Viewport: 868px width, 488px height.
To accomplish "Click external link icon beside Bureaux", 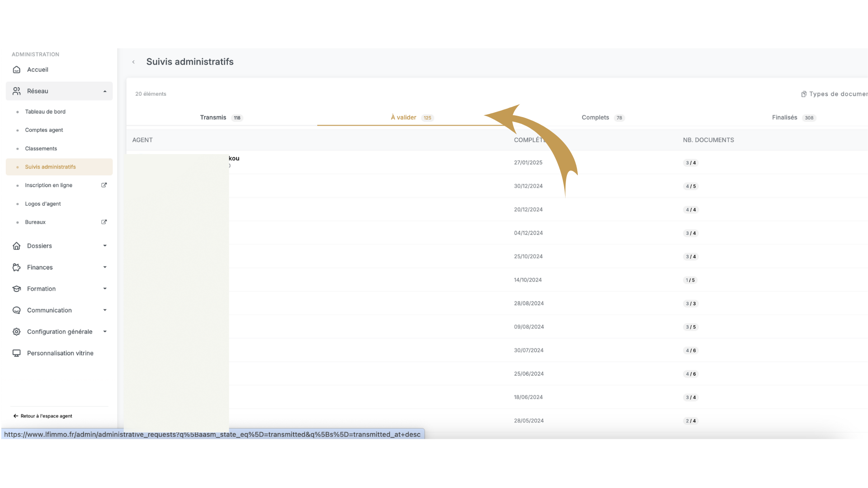I will click(x=104, y=222).
